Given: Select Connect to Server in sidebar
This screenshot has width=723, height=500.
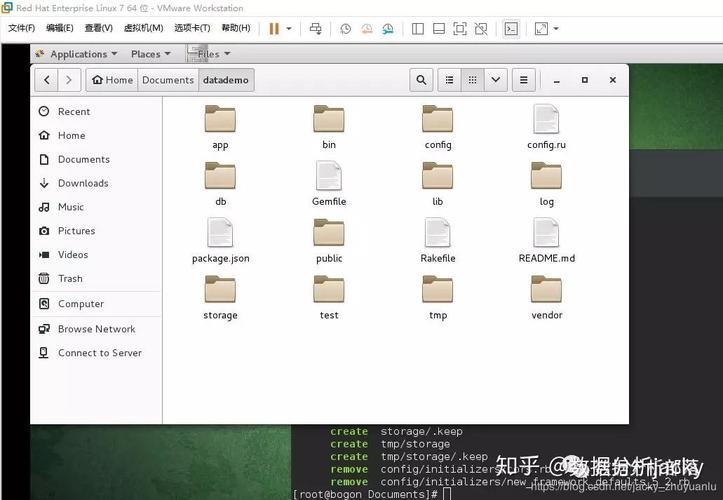Looking at the screenshot, I should (x=97, y=353).
